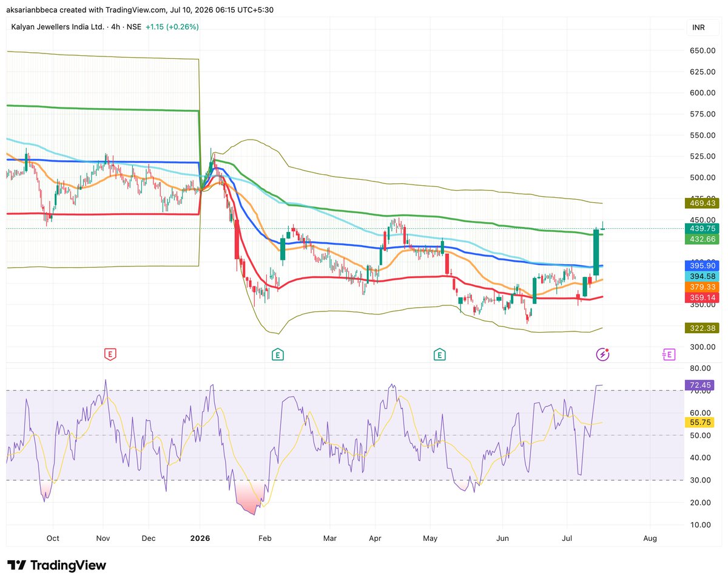Click the Feb time axis label

point(264,538)
